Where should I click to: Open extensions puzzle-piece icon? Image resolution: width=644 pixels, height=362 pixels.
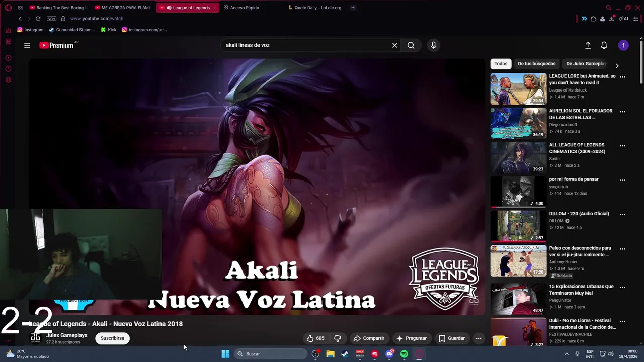(x=594, y=19)
